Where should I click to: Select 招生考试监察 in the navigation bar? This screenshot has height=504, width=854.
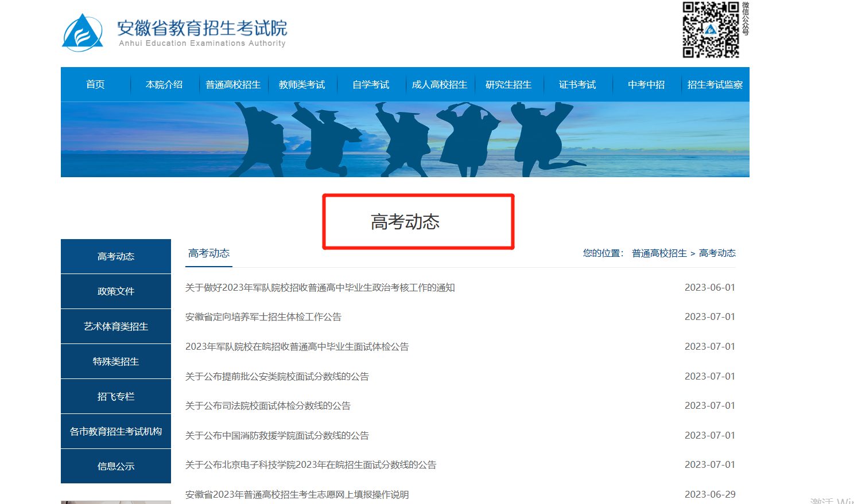click(x=715, y=85)
